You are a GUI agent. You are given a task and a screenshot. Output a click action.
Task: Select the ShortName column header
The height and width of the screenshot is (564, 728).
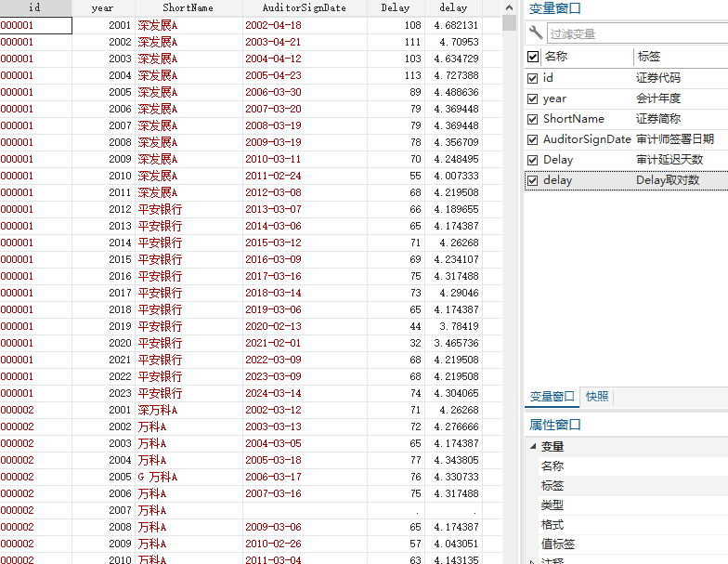188,7
